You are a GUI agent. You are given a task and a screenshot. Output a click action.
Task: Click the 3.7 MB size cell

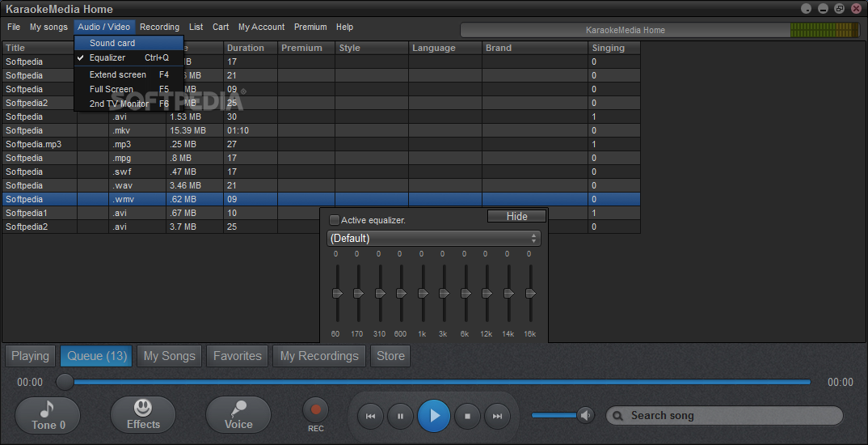(x=195, y=227)
